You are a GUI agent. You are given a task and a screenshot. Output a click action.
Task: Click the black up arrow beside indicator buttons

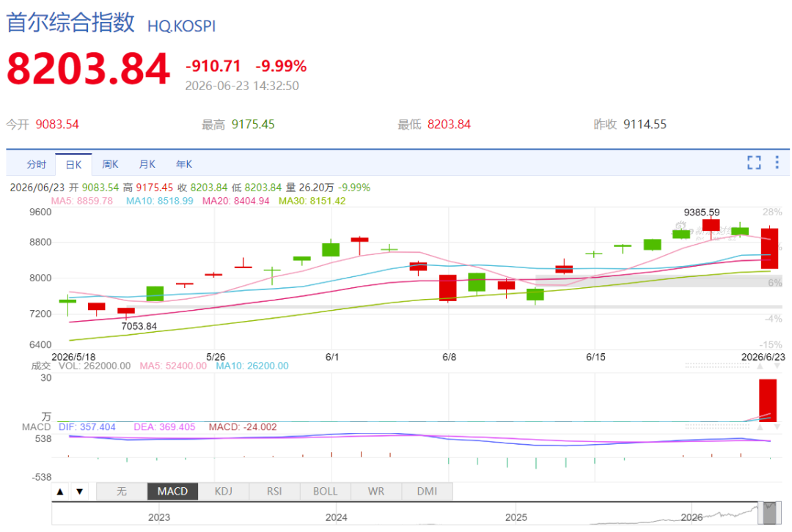tap(60, 491)
